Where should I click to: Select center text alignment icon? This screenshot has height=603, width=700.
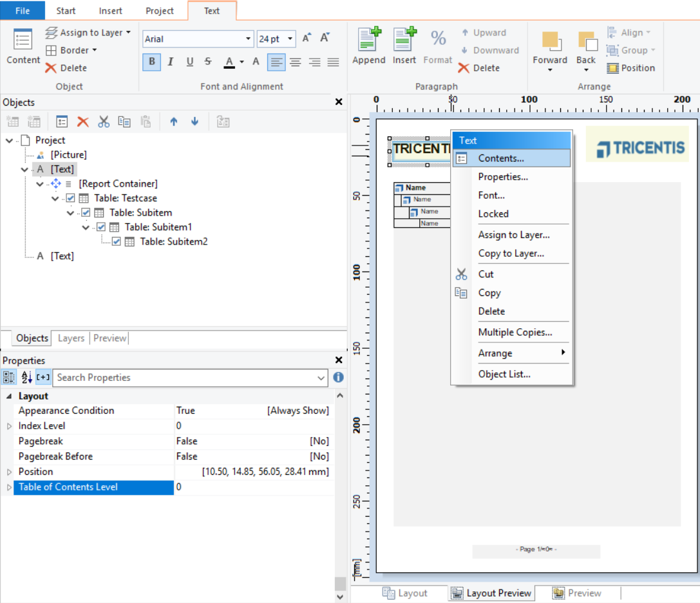point(295,62)
